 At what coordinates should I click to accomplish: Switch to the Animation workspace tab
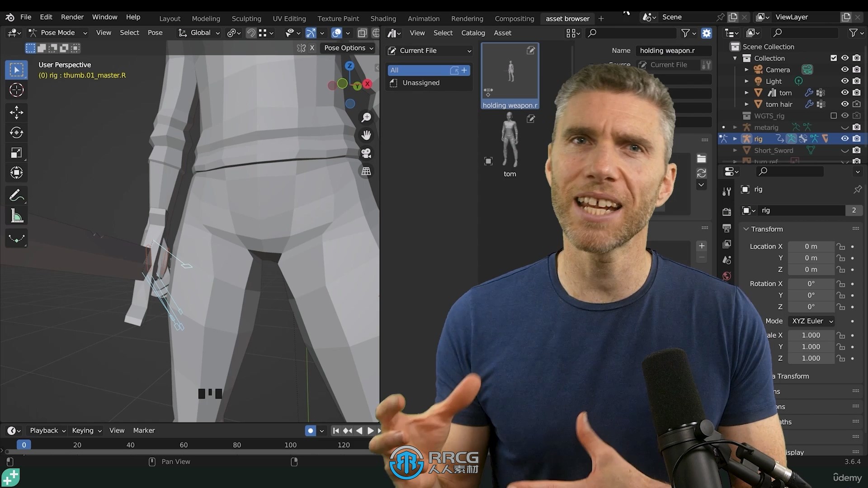click(424, 19)
